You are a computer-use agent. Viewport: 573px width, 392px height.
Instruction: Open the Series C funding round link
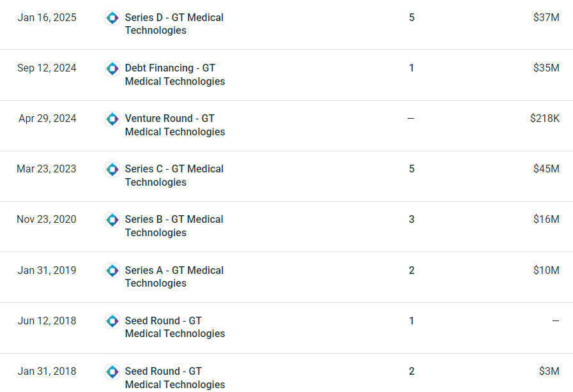pos(174,176)
